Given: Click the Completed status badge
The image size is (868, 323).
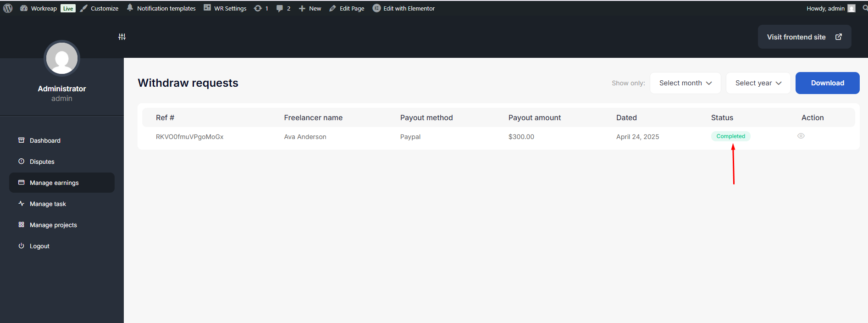Looking at the screenshot, I should (x=730, y=136).
